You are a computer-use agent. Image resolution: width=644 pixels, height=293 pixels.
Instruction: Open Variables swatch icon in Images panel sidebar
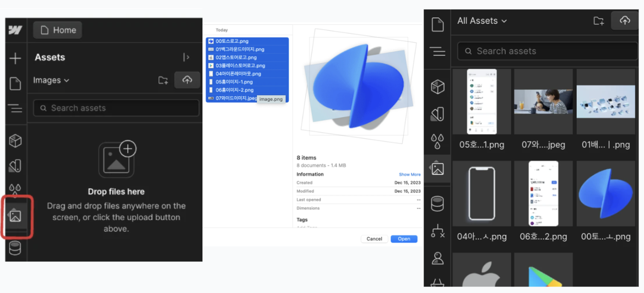pyautogui.click(x=16, y=165)
